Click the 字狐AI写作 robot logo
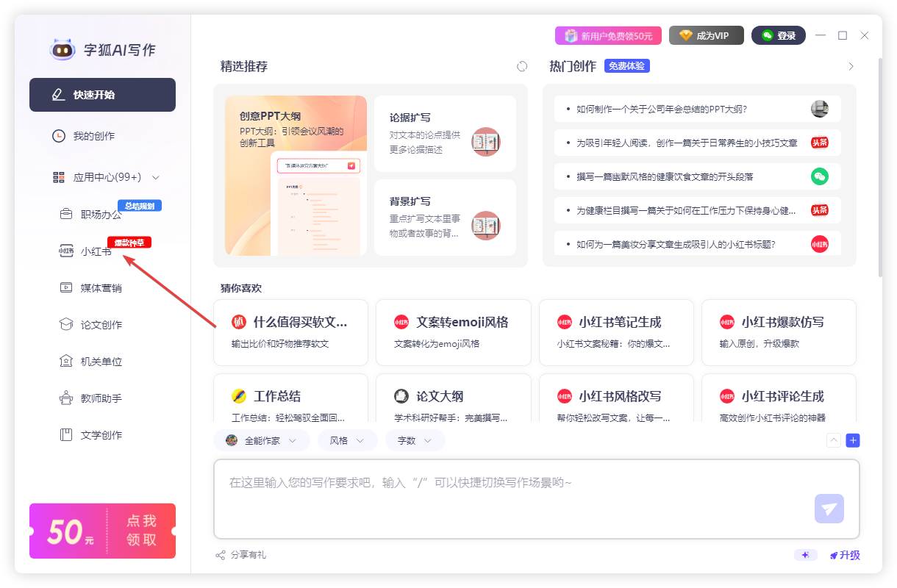Viewport: 897px width, 588px height. point(62,50)
